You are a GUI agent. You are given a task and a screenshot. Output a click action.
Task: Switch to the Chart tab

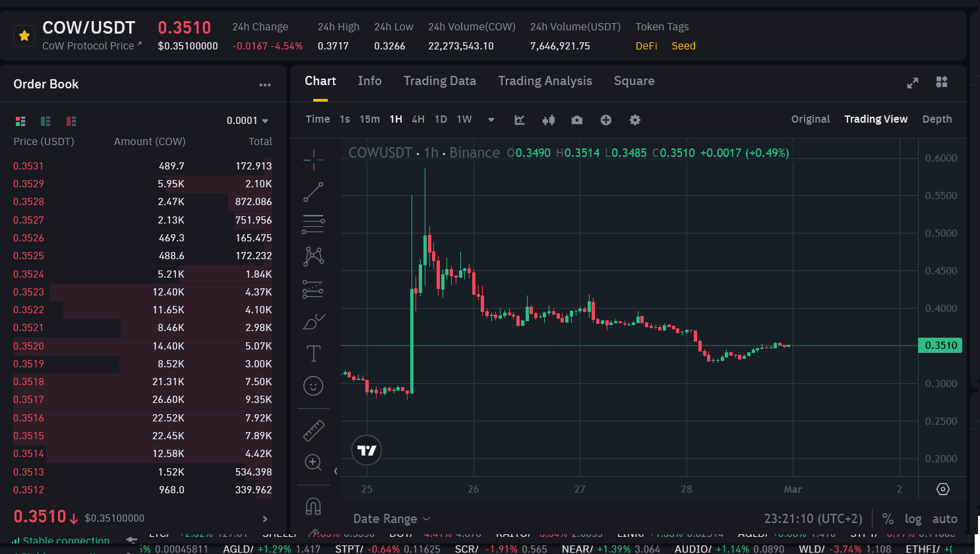(321, 81)
